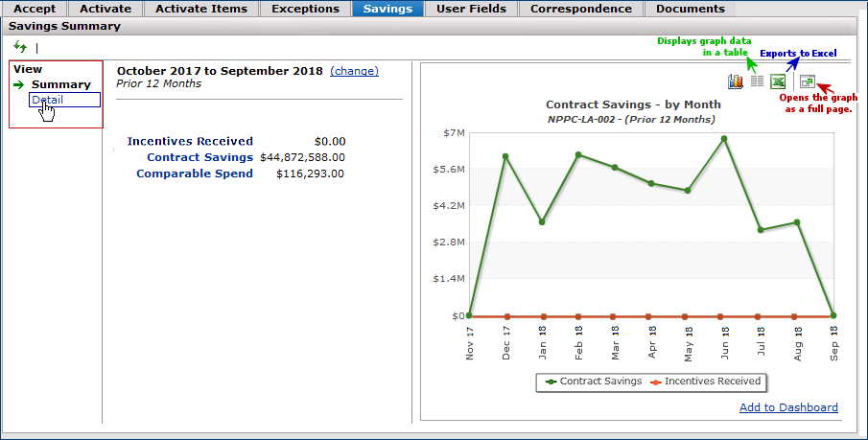Click the Add to Dashboard link
The image size is (868, 440).
coord(788,407)
